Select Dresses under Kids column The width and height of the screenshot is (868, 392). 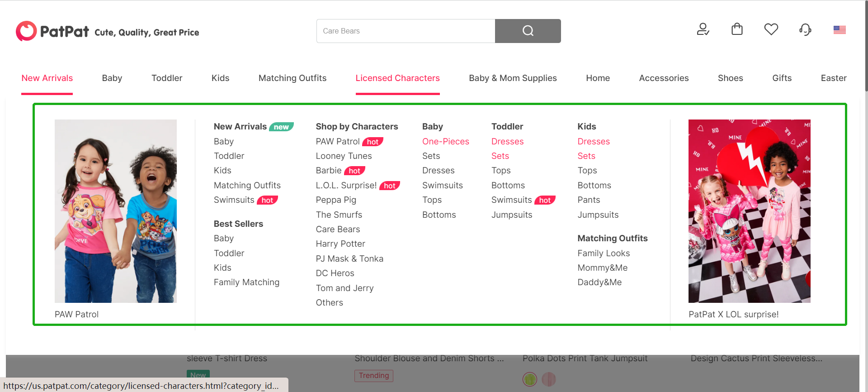click(x=594, y=141)
